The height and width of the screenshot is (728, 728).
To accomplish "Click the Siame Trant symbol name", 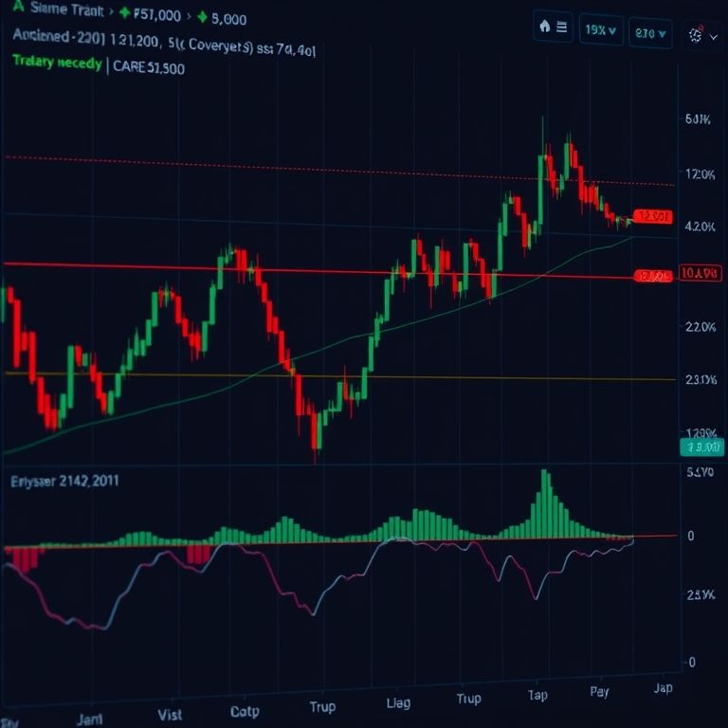I will tap(64, 12).
